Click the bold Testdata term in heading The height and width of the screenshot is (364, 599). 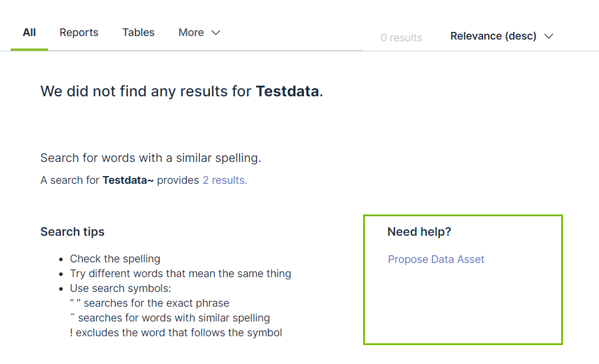point(287,92)
